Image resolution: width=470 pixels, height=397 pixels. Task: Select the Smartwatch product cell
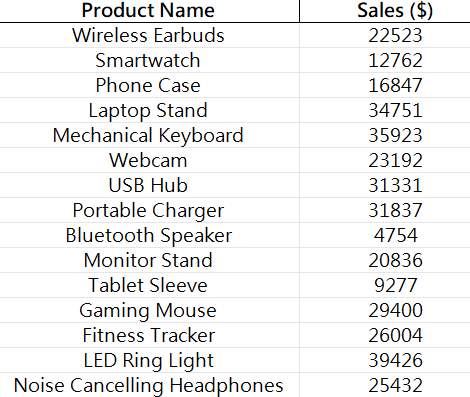coord(149,60)
